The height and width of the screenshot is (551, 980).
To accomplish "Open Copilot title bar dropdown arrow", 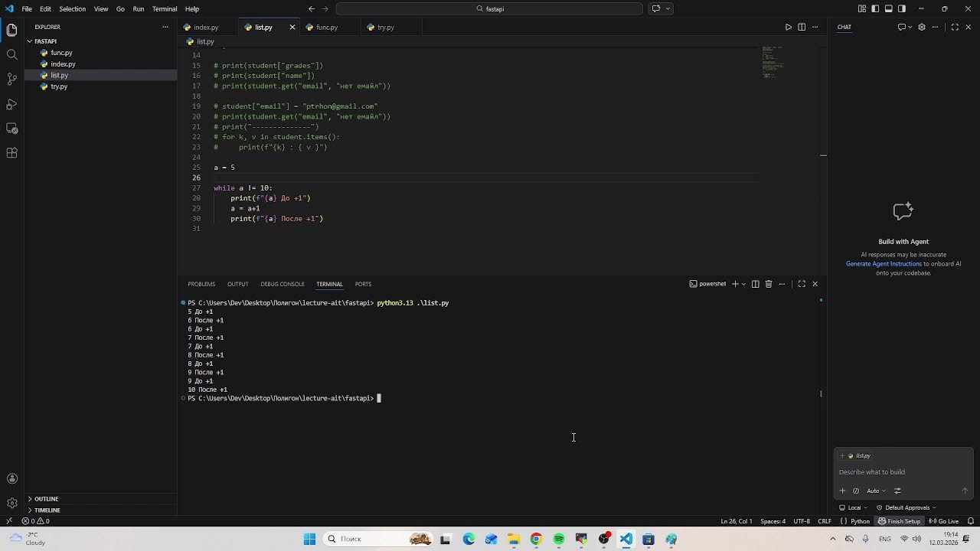I will (x=668, y=8).
